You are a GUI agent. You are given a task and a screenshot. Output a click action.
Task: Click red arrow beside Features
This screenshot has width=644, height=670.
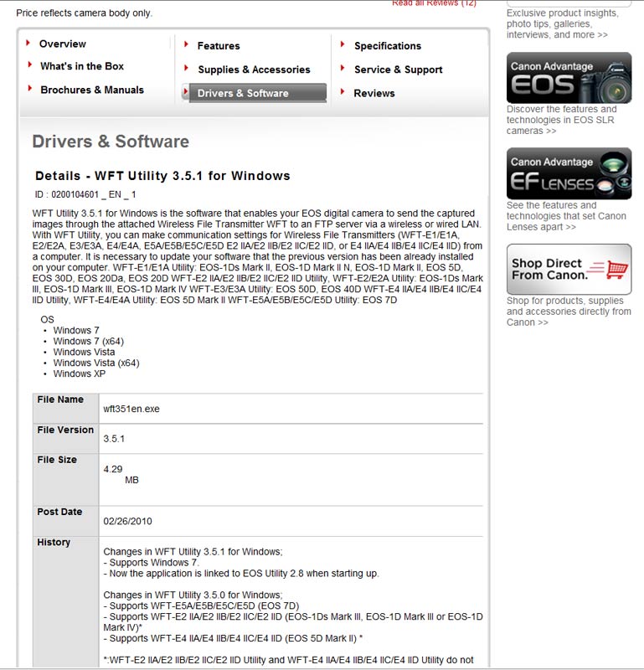click(186, 44)
